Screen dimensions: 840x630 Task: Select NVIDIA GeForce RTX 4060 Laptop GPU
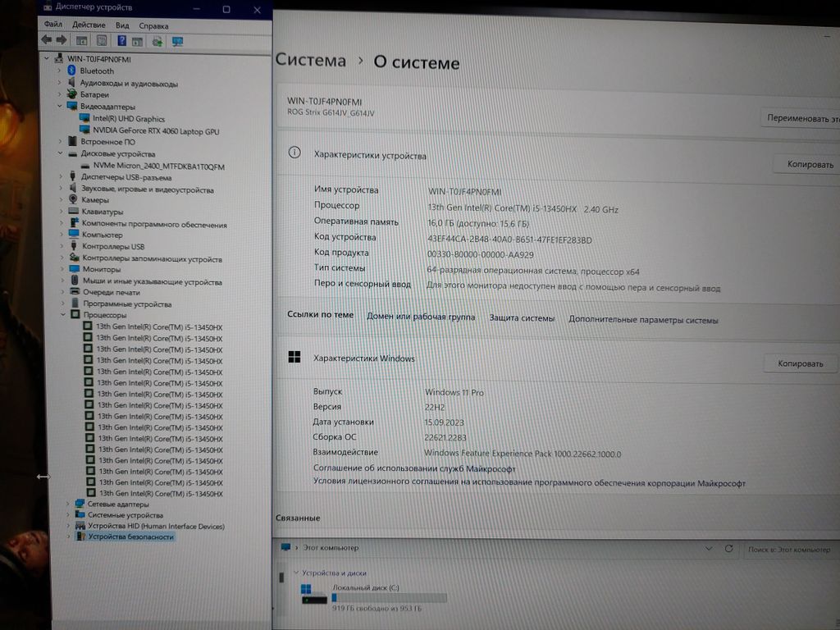(x=156, y=131)
